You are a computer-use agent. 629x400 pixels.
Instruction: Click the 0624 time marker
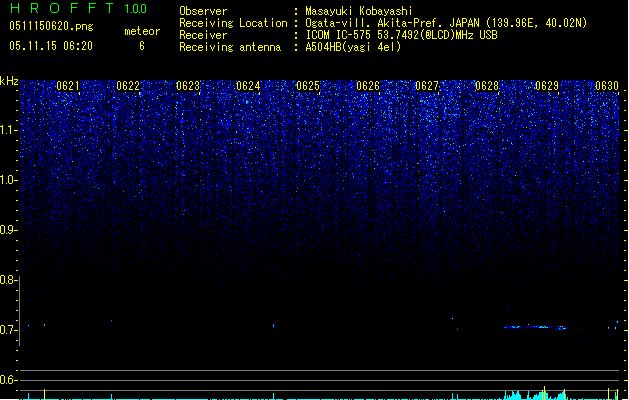(248, 86)
